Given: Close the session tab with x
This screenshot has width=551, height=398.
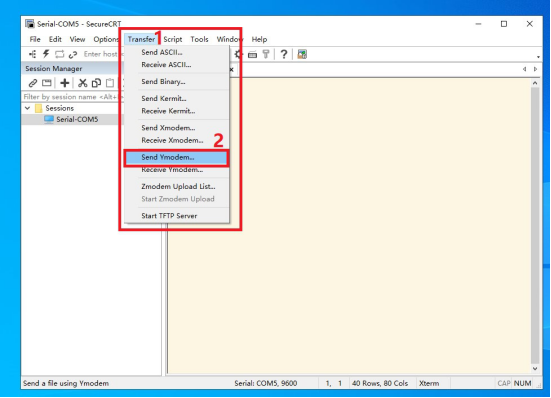Looking at the screenshot, I should (x=232, y=70).
